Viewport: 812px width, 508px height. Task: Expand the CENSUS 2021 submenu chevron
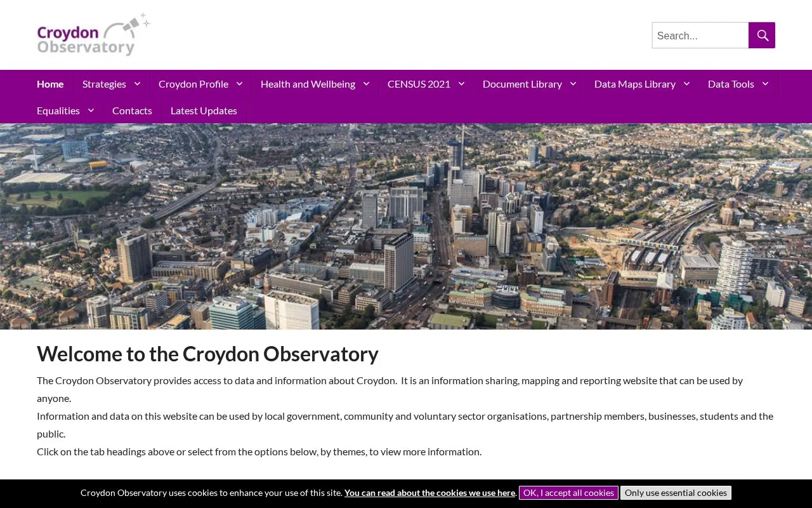tap(461, 84)
